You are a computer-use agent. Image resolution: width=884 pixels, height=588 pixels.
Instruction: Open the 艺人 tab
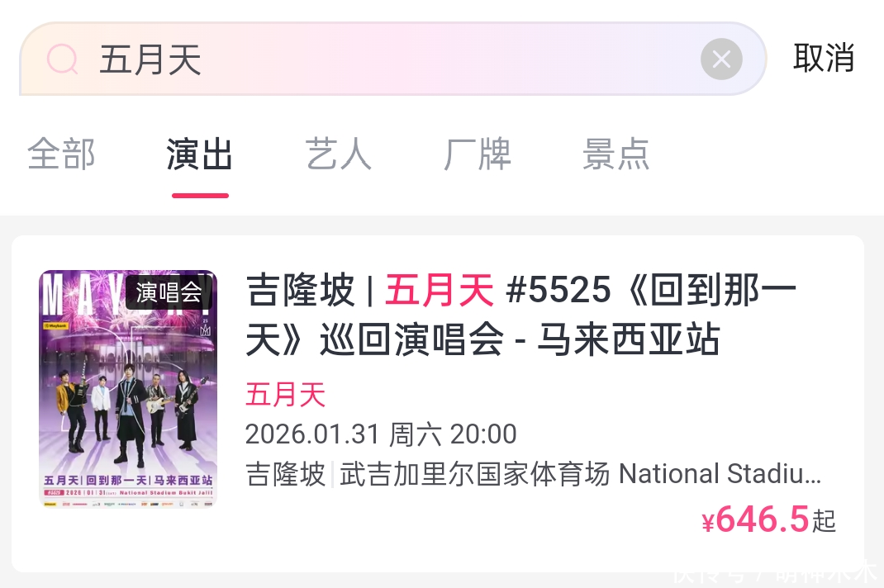point(338,154)
